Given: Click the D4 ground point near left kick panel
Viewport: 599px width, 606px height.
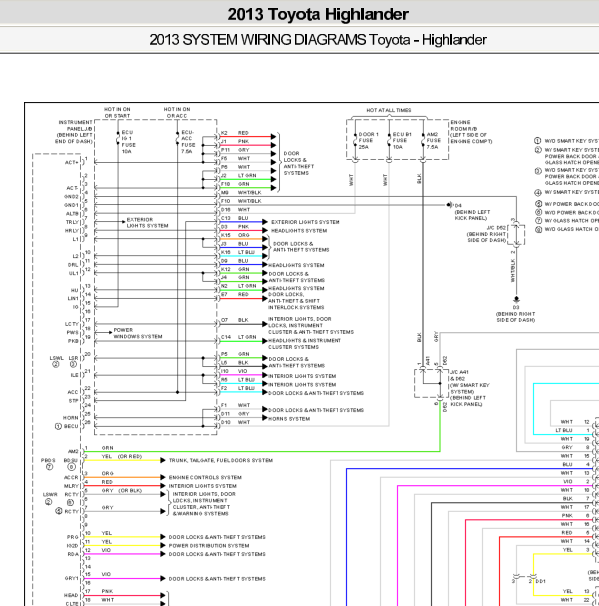Looking at the screenshot, I should pyautogui.click(x=449, y=205).
